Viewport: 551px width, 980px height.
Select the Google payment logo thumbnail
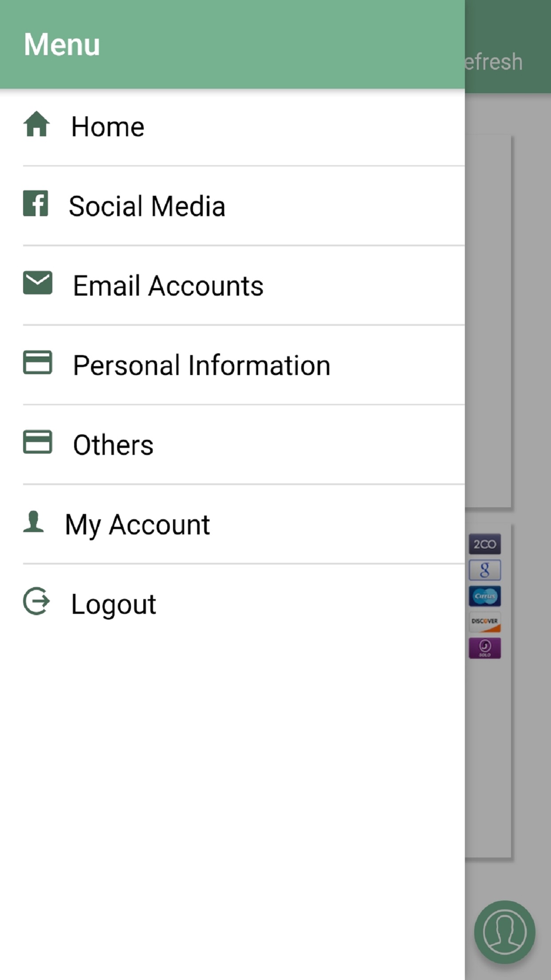(x=485, y=570)
